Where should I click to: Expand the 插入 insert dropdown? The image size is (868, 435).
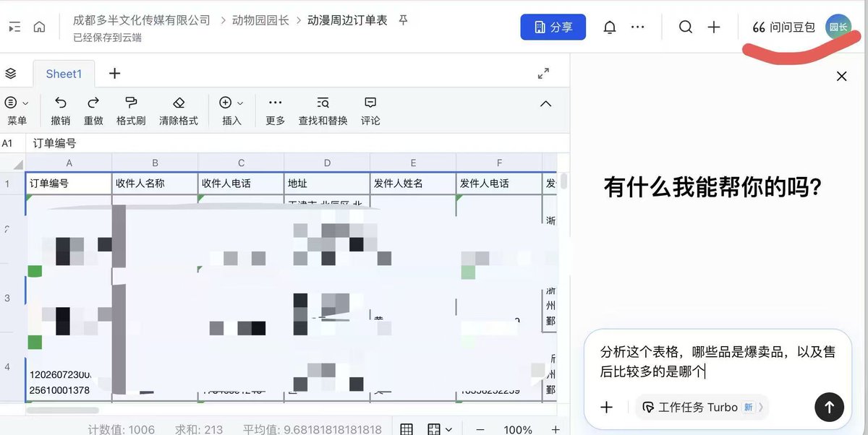[231, 111]
